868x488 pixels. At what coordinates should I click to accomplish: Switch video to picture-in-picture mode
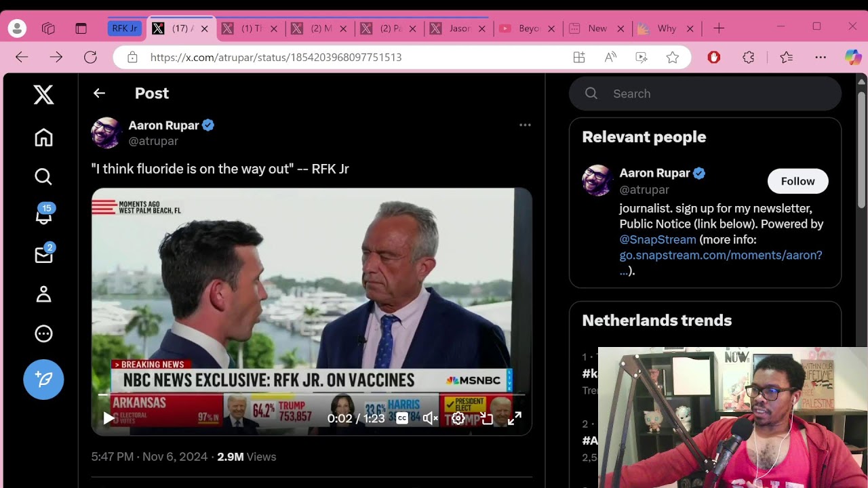[486, 418]
